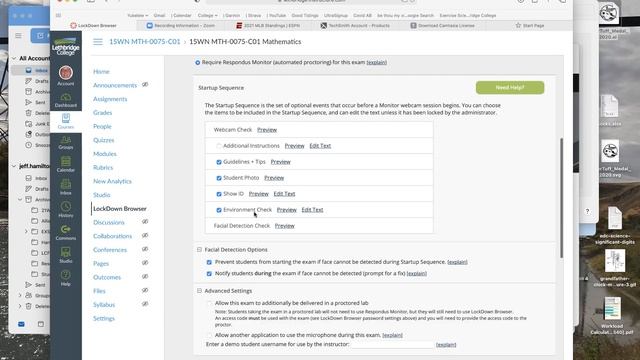This screenshot has width=640, height=360.
Task: Click the hidden-eye icon beside Conferences
Action: pos(145,249)
